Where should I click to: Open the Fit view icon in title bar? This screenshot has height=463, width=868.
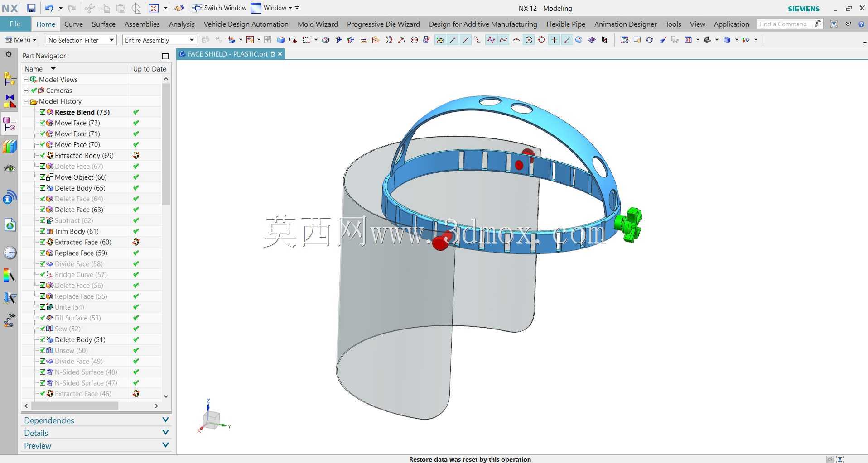[154, 8]
